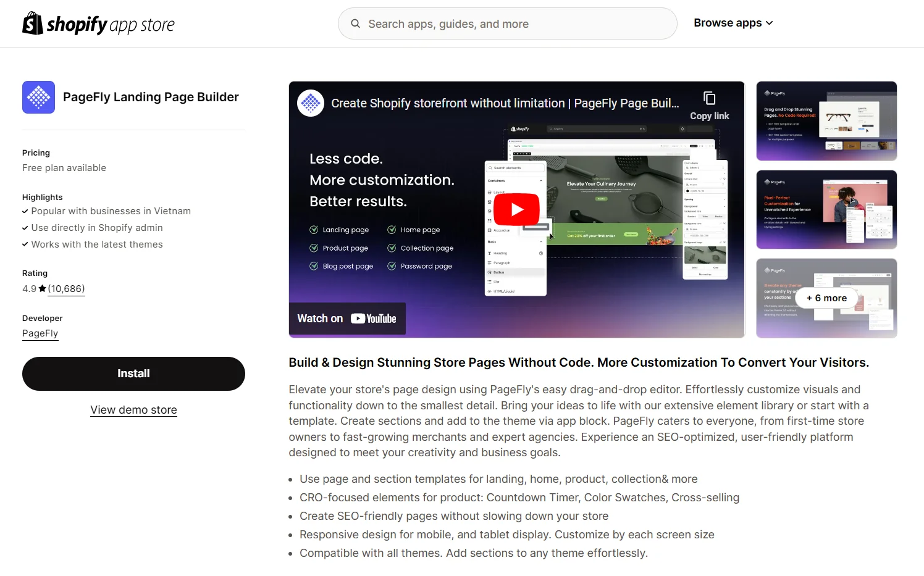Click 'Works with the latest themes' highlight
This screenshot has width=924, height=576.
point(97,244)
